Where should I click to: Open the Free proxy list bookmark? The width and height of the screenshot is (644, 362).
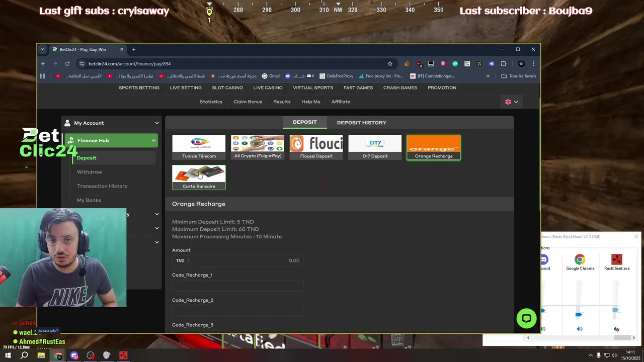tap(380, 76)
